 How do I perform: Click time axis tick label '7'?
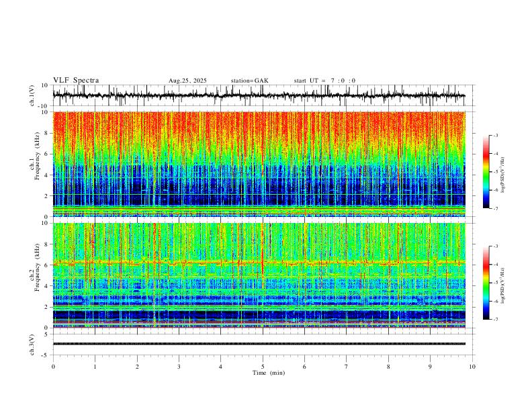tap(347, 367)
